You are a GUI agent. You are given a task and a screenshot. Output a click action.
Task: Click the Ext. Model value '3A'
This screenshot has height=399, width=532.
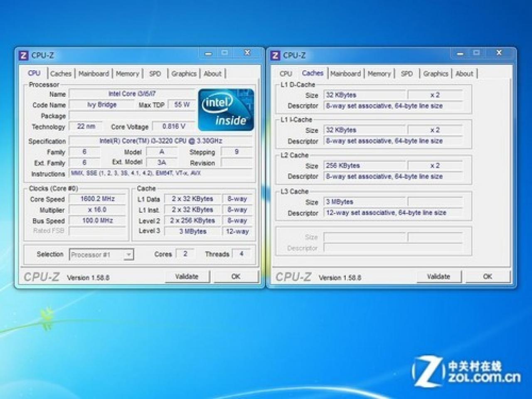(x=162, y=163)
